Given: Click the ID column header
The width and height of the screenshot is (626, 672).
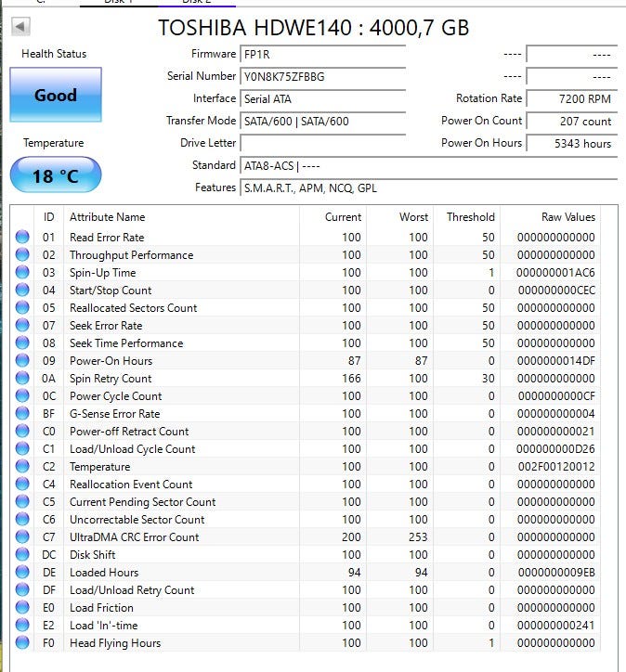Looking at the screenshot, I should point(49,217).
